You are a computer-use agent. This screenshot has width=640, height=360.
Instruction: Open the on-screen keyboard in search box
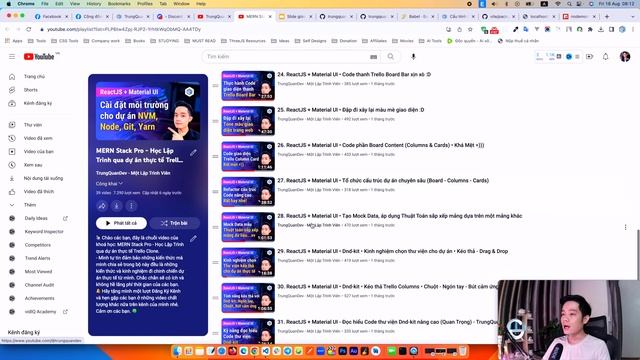coord(373,57)
